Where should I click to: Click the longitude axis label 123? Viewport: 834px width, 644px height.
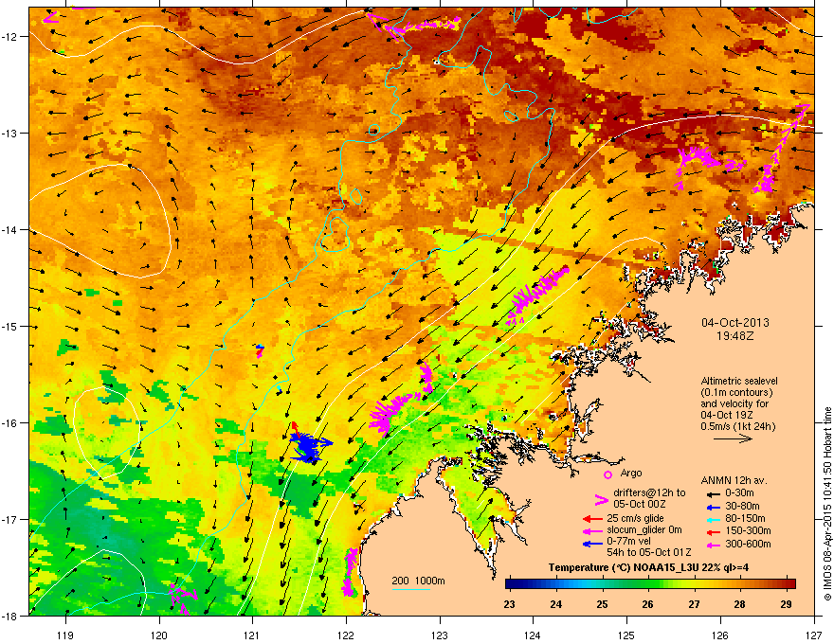point(440,635)
